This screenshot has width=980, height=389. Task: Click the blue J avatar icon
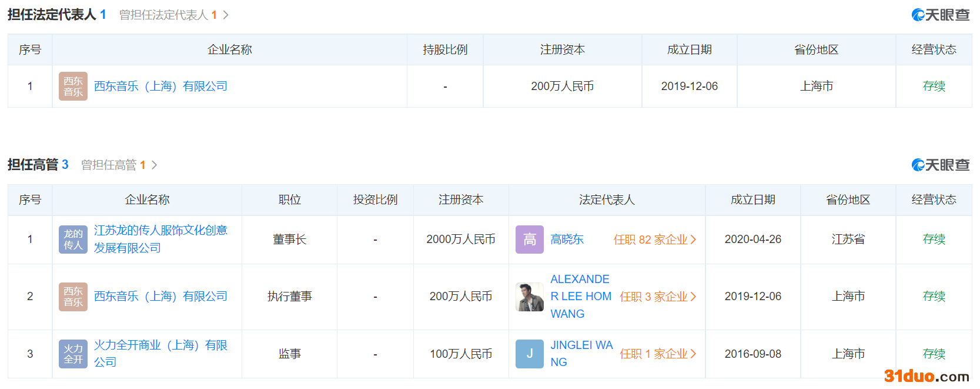point(529,354)
